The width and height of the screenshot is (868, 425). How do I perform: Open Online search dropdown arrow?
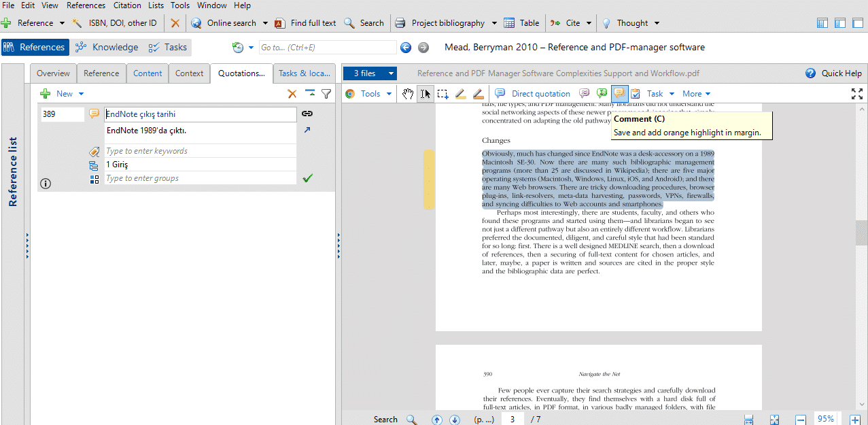click(x=265, y=23)
